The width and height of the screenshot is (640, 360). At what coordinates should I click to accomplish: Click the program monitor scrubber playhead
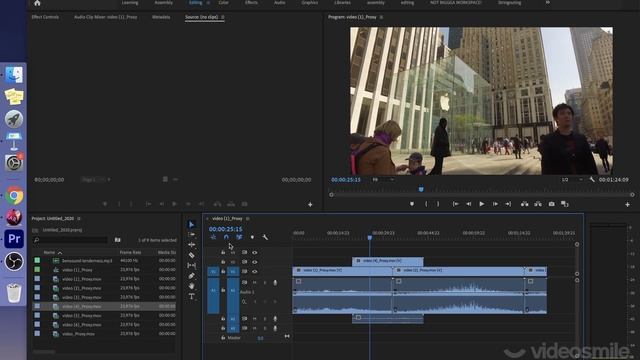(421, 189)
